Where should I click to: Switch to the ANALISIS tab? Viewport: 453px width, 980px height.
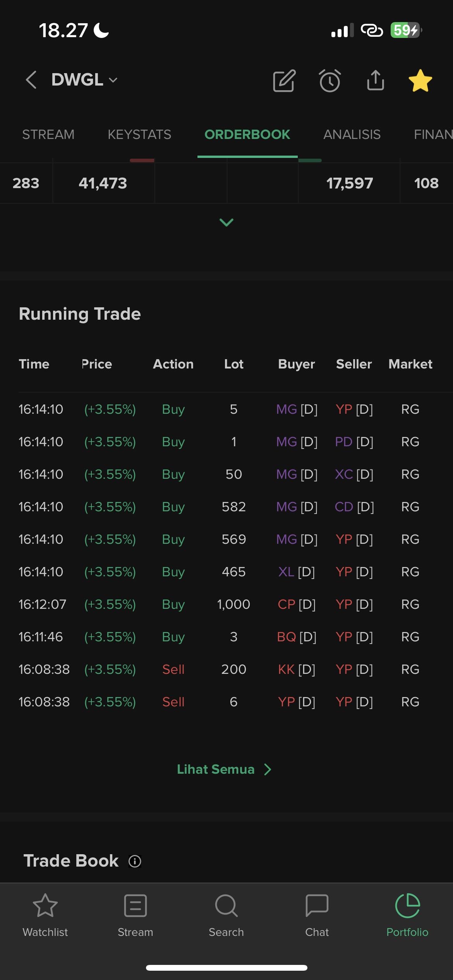click(352, 135)
